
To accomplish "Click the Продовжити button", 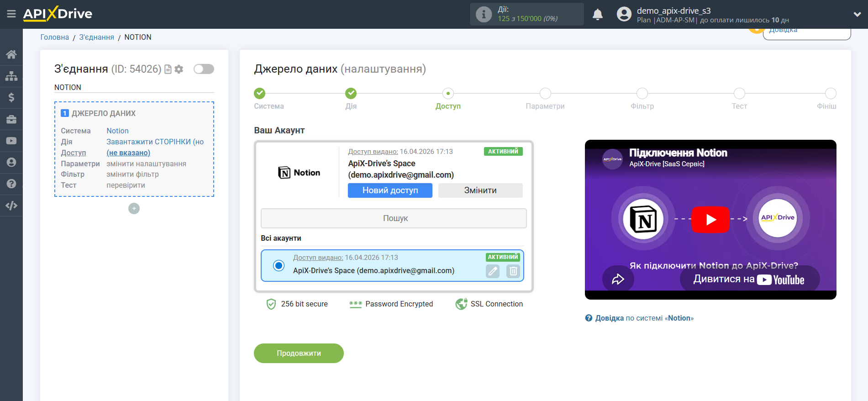I will pyautogui.click(x=299, y=353).
